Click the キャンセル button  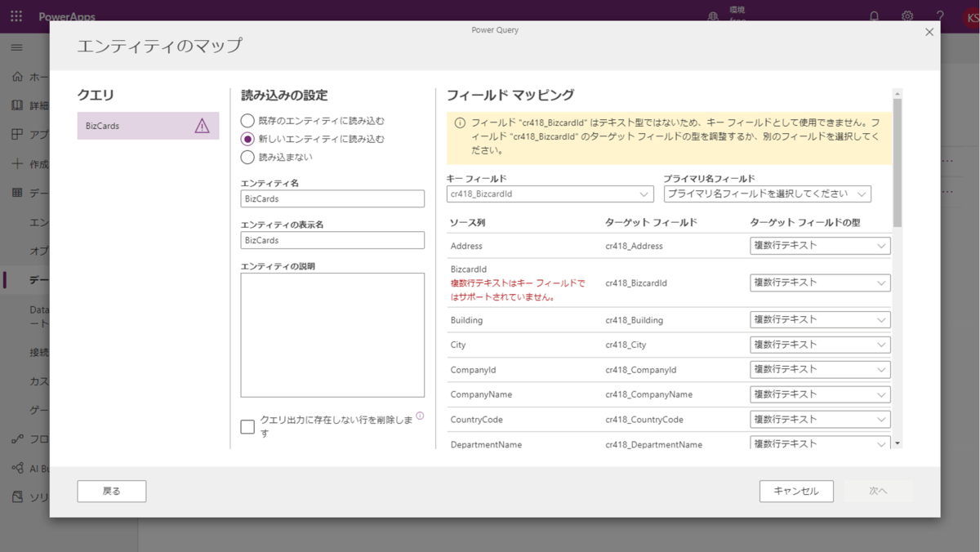point(795,491)
